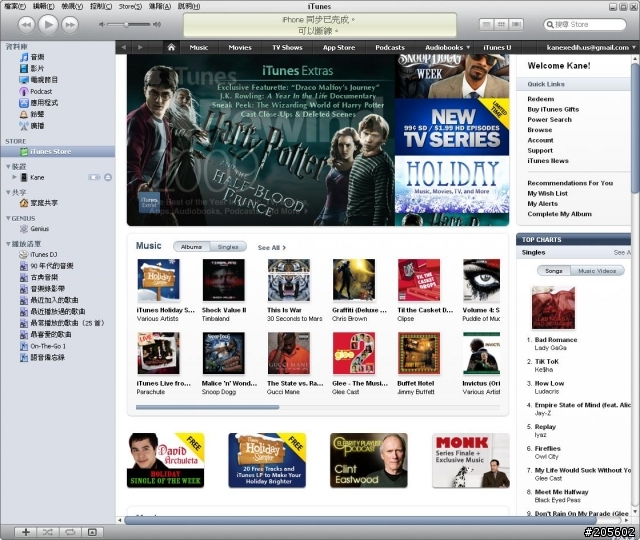Switch Top Charts to Music Videos
The height and width of the screenshot is (540, 640).
pyautogui.click(x=597, y=271)
